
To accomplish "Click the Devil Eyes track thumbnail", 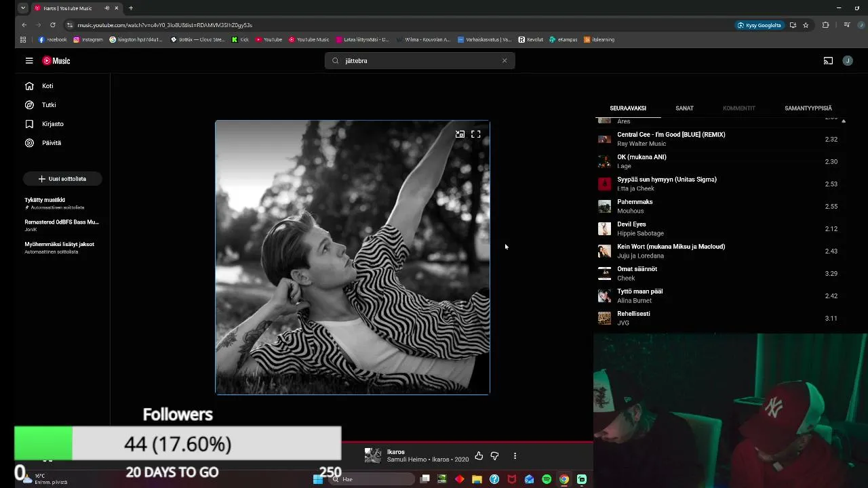I will [x=604, y=228].
